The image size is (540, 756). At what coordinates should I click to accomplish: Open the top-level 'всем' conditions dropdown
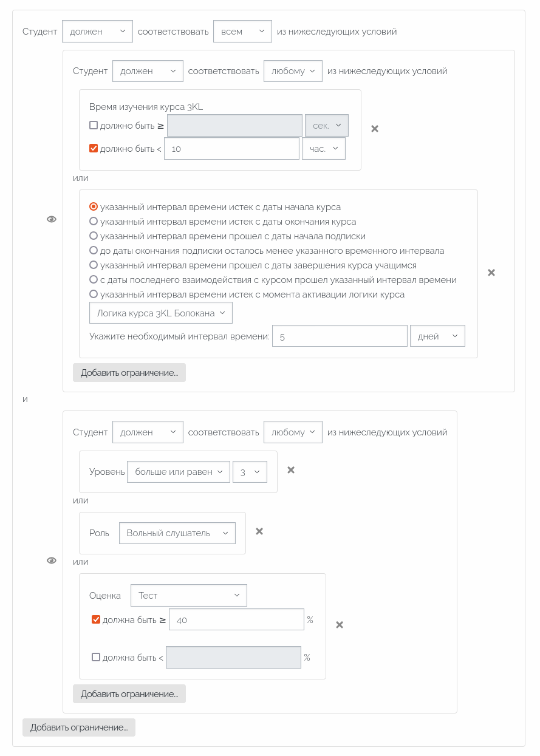[x=242, y=32]
